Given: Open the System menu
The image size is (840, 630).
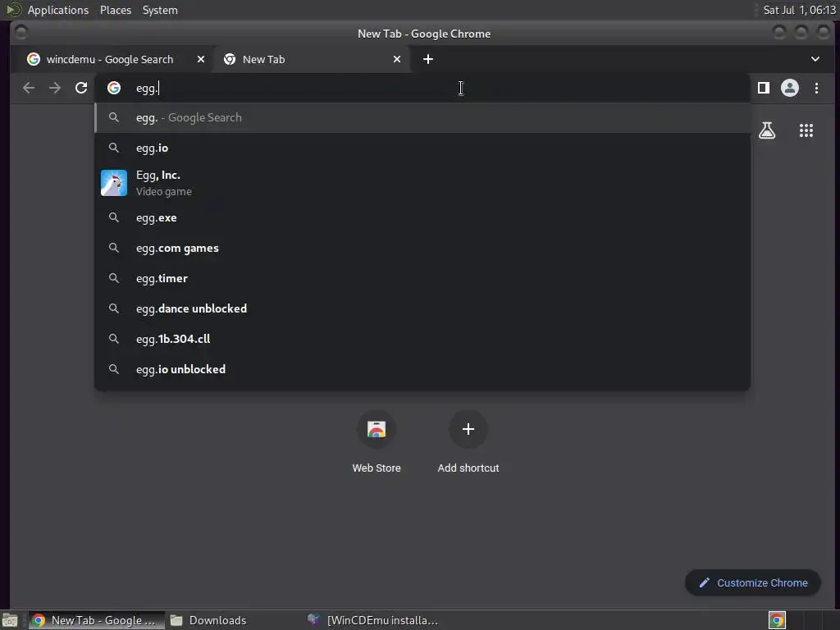Looking at the screenshot, I should tap(160, 10).
